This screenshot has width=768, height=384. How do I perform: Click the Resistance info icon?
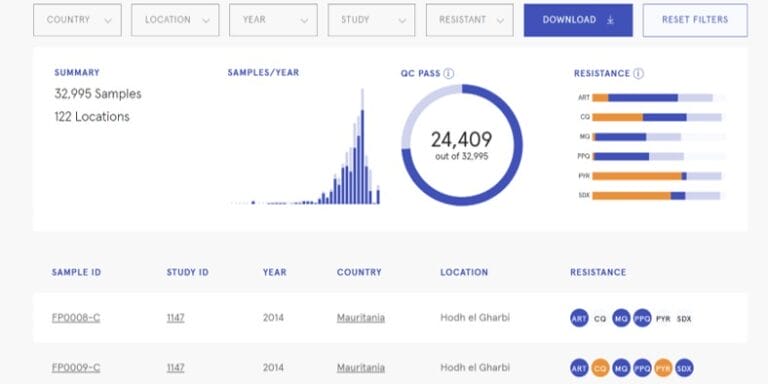point(638,73)
